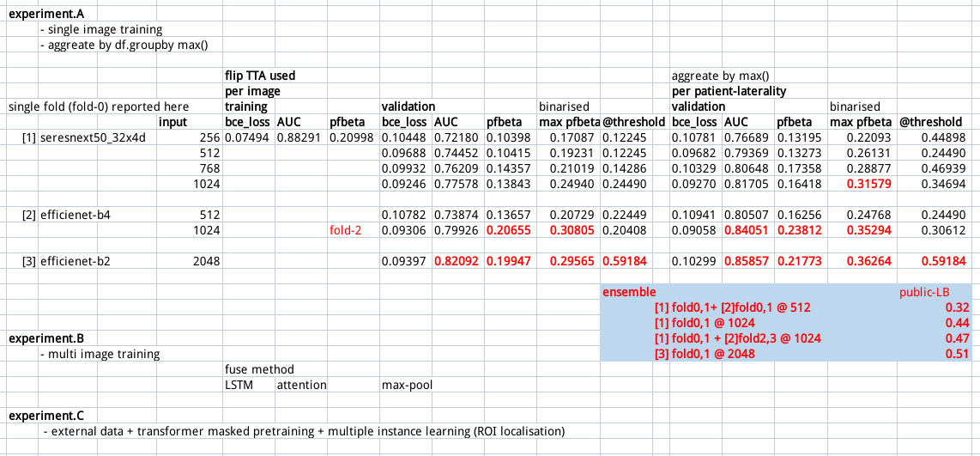980x456 pixels.
Task: Click the 'LSTM' fuse method cell
Action: (239, 385)
